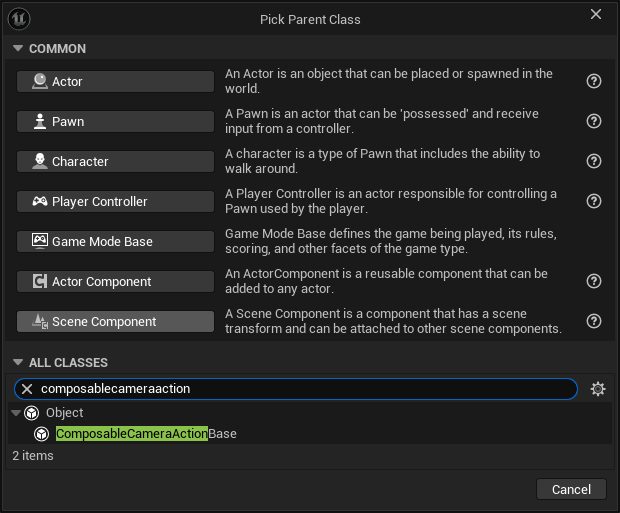Viewport: 620px width, 513px height.
Task: Open help for the Pawn class
Action: (x=594, y=121)
